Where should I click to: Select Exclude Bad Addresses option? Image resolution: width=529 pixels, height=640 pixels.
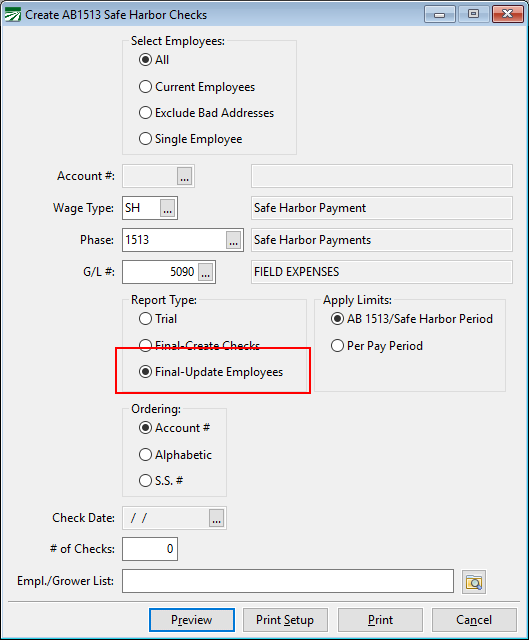tap(206, 113)
